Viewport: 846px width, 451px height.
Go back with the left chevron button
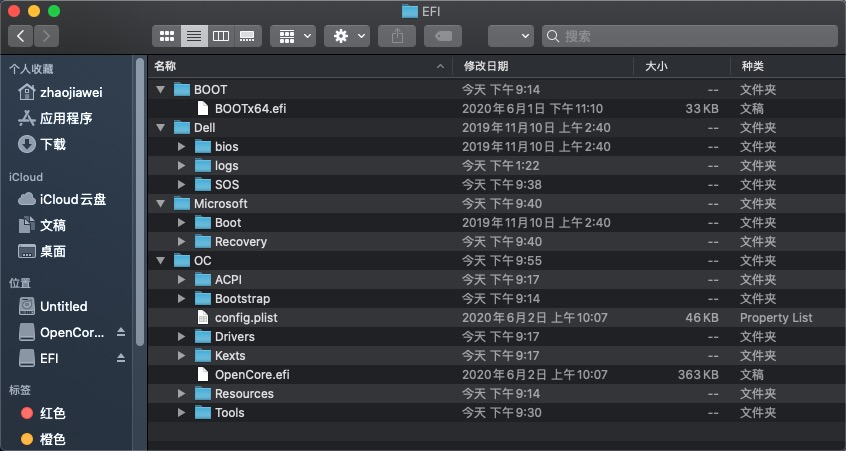click(x=21, y=36)
